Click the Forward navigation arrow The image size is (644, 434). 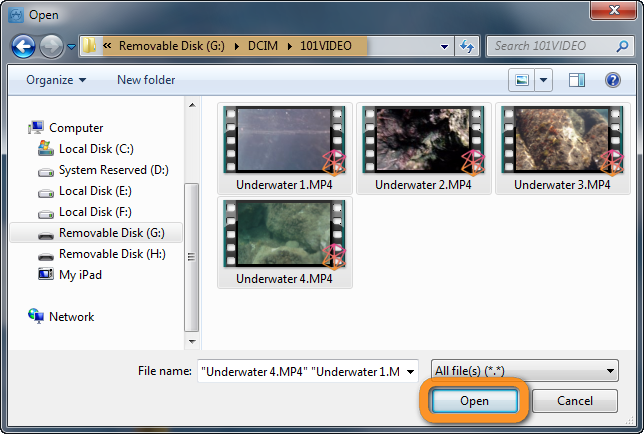(x=51, y=46)
